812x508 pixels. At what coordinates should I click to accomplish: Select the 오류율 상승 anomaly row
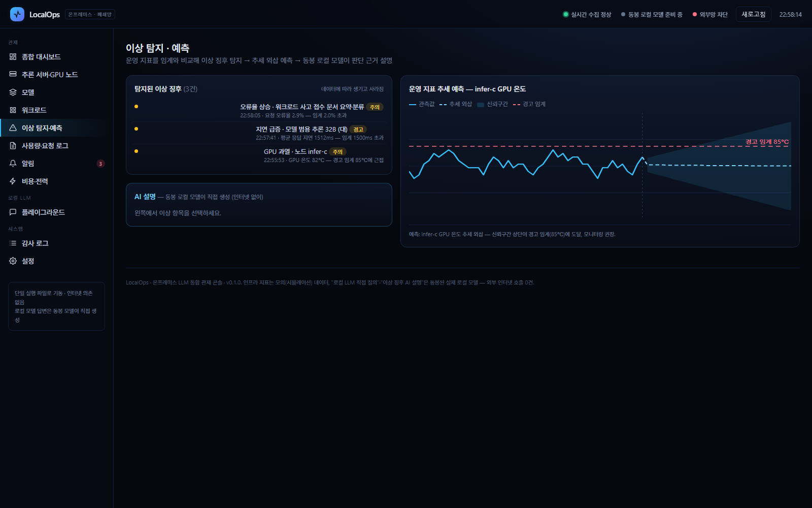[x=259, y=111]
